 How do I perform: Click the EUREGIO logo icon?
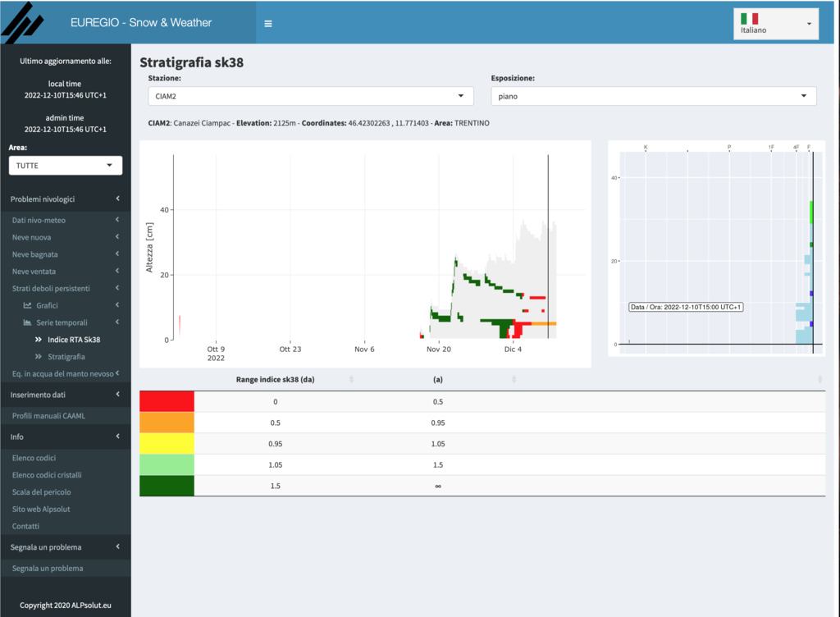22,23
